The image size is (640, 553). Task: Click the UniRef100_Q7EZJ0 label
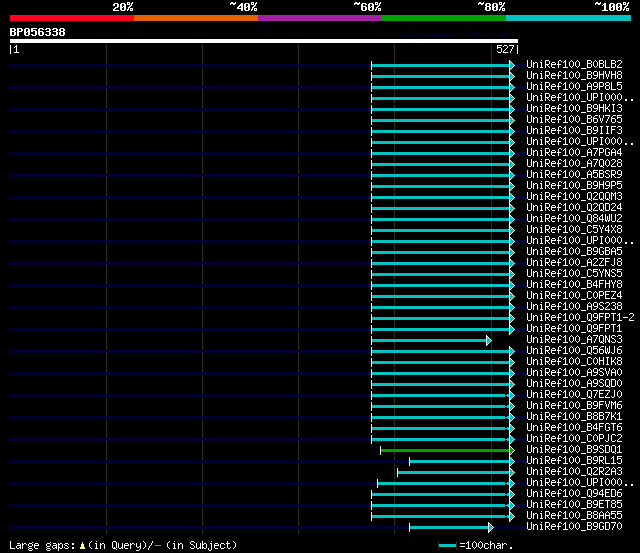pyautogui.click(x=574, y=395)
